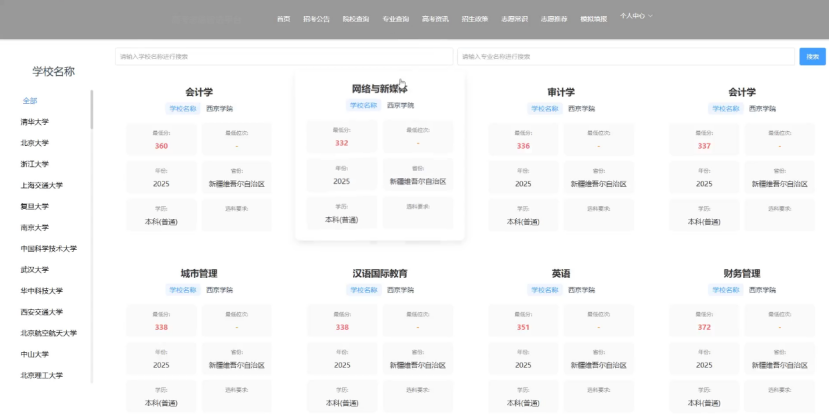829x415 pixels.
Task: Open the 城市管理 major card title
Action: point(199,273)
